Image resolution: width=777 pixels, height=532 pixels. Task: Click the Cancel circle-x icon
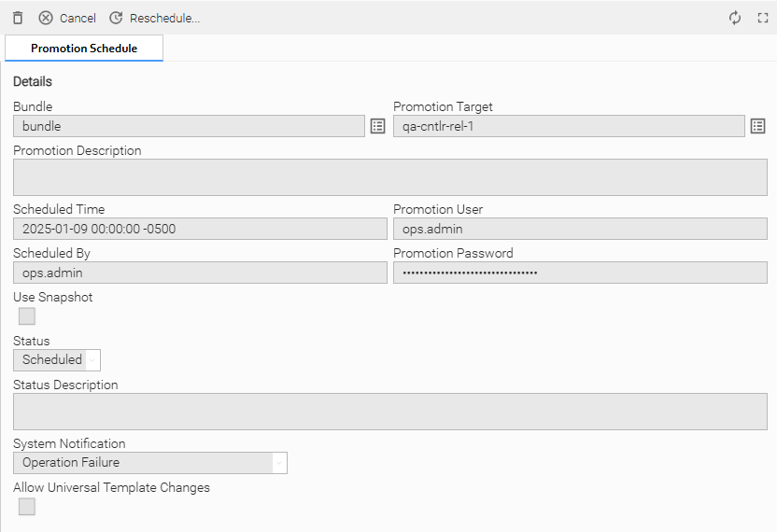(46, 18)
